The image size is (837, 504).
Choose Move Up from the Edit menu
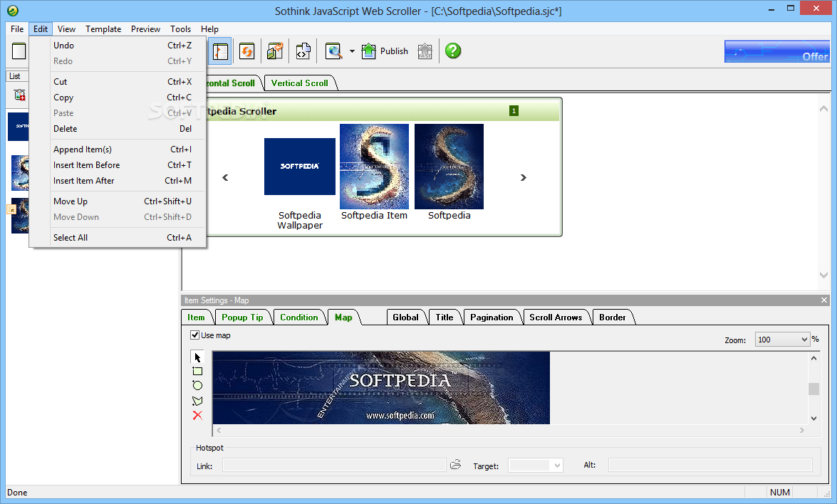tap(118, 201)
